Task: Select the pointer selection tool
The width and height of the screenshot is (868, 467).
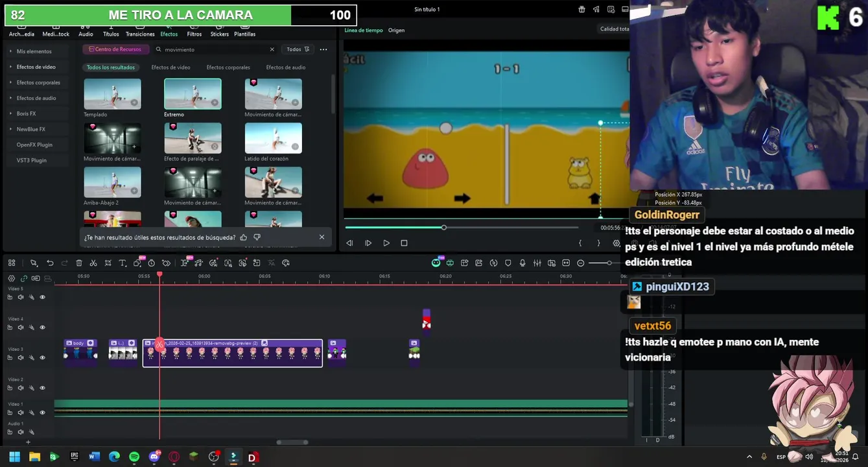Action: coord(34,263)
